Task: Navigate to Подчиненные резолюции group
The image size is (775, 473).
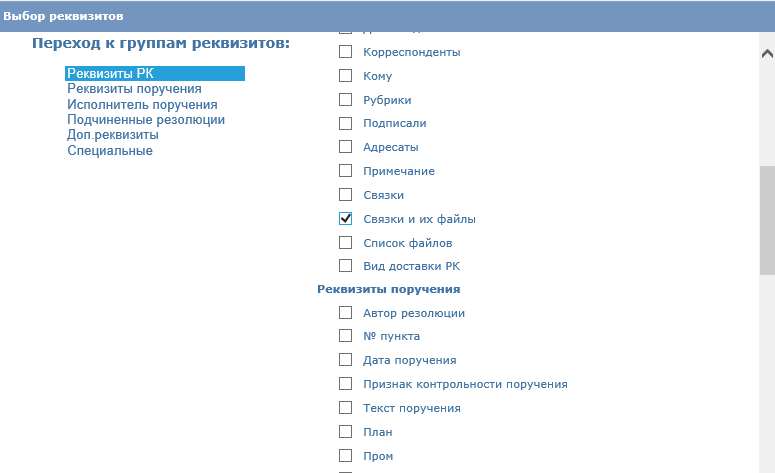Action: pyautogui.click(x=146, y=120)
